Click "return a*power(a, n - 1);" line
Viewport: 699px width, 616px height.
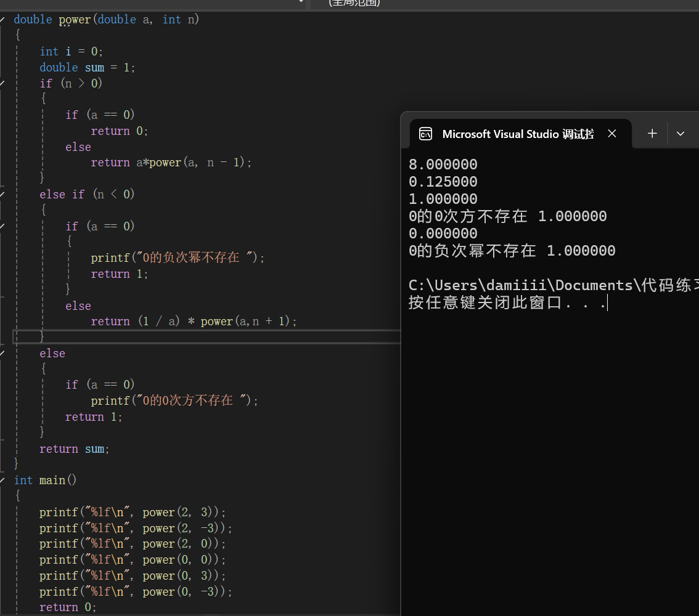171,163
